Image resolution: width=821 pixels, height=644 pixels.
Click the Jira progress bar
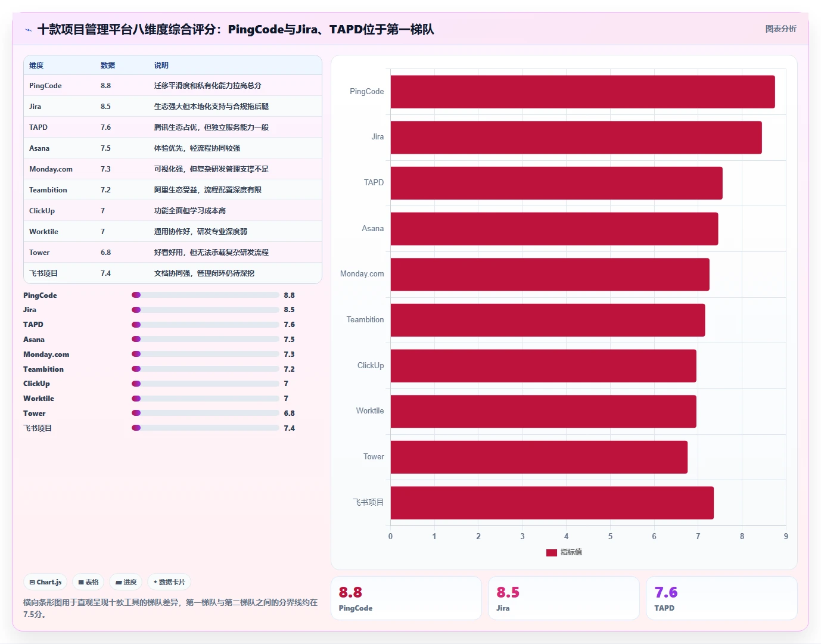[x=205, y=310]
